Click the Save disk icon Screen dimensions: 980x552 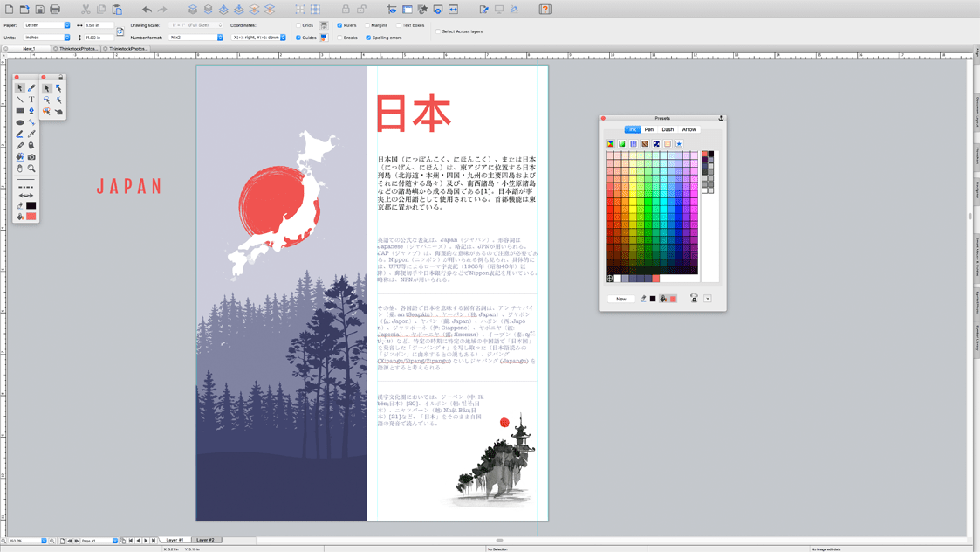(39, 10)
